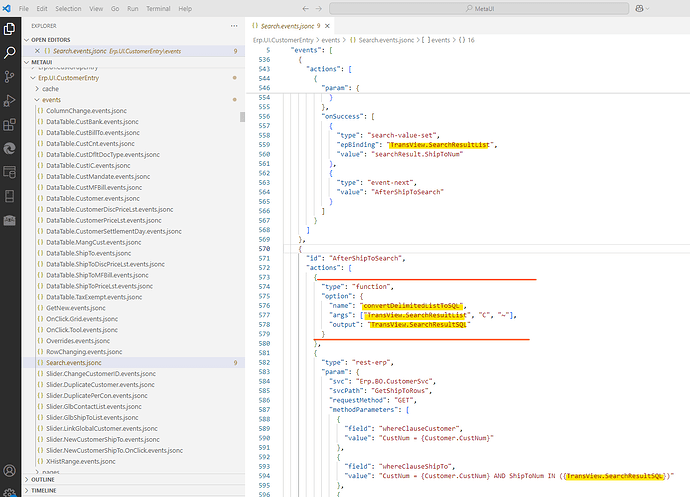The height and width of the screenshot is (497, 690).
Task: Open DataTable.CustCnt.events.jsonc file
Action: coord(90,144)
